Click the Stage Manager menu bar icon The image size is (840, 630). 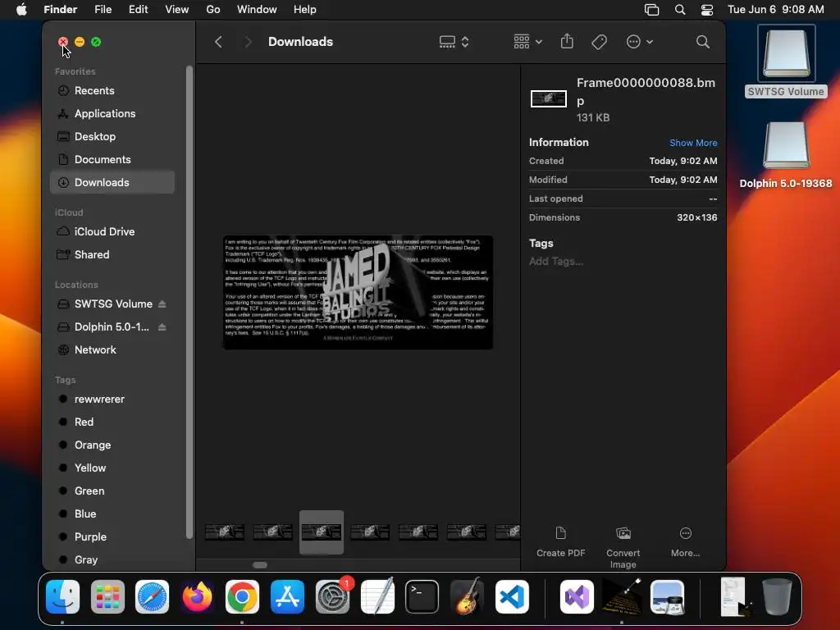click(x=651, y=10)
